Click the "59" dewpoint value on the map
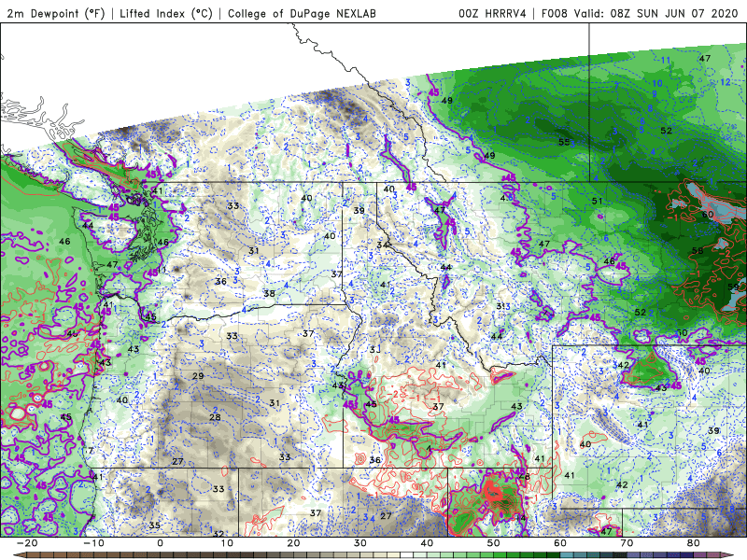Viewport: 747px width, 560px height. [733, 287]
